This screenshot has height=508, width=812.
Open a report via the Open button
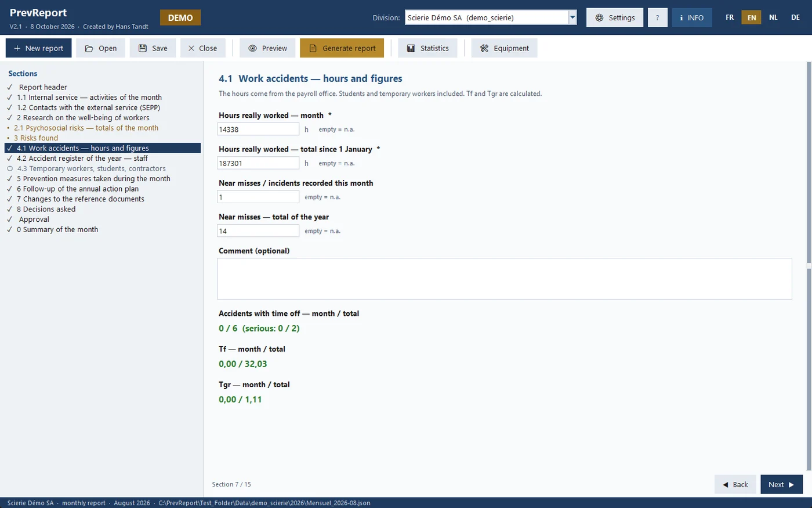pyautogui.click(x=100, y=48)
